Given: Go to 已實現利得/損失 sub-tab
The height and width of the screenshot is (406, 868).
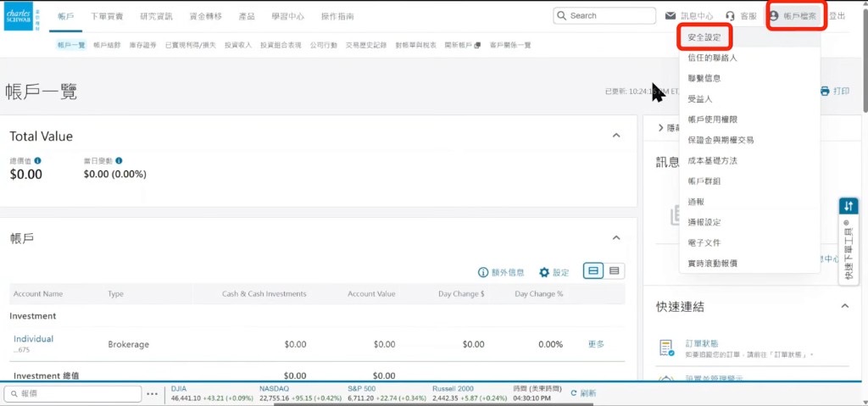Looking at the screenshot, I should pyautogui.click(x=191, y=45).
